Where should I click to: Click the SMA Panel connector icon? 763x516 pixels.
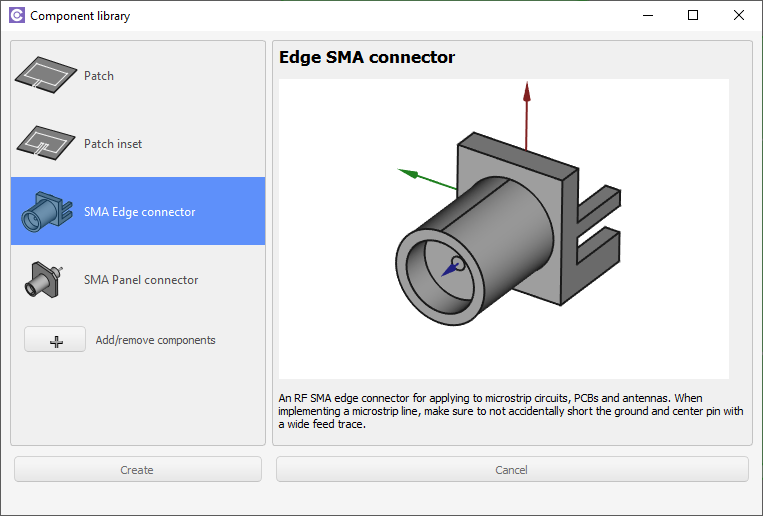point(43,279)
